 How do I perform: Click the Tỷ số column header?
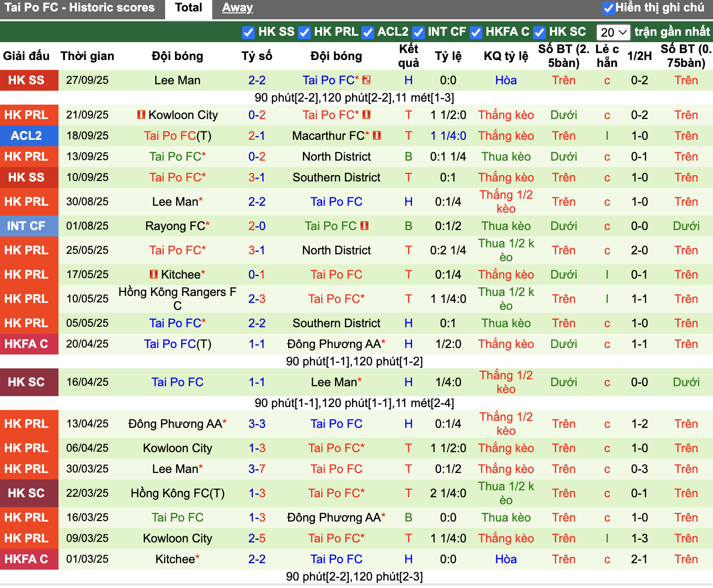(257, 56)
